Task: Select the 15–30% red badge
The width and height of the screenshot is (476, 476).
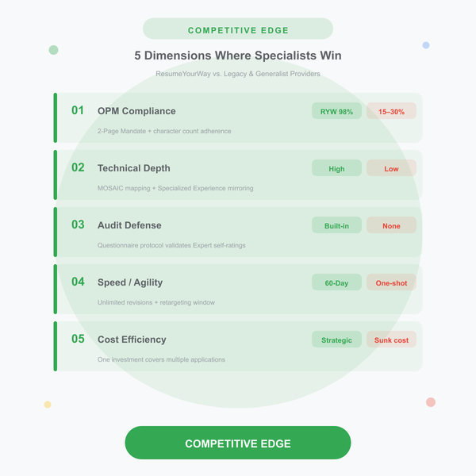Action: 391,111
